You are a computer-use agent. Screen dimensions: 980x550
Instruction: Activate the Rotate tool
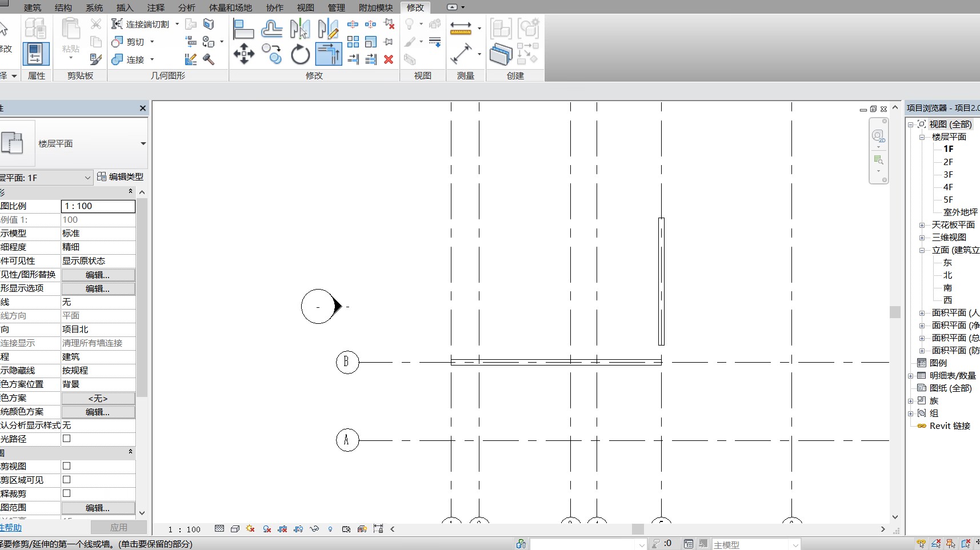coord(300,55)
